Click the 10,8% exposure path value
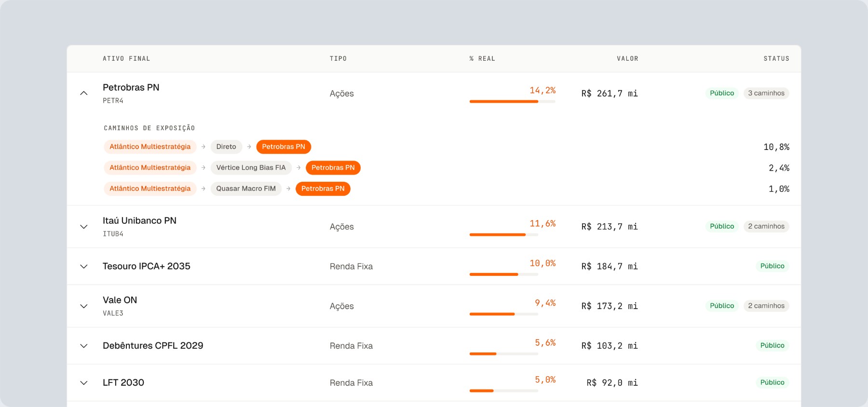 click(x=776, y=147)
